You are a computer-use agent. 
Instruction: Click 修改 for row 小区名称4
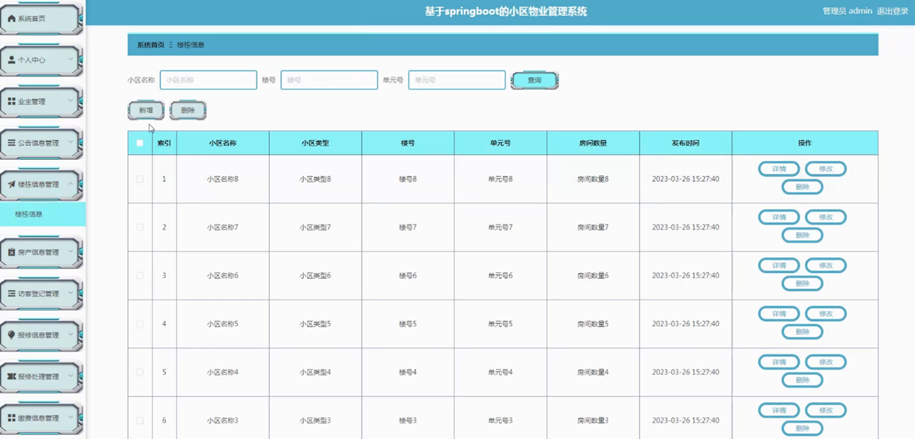pyautogui.click(x=826, y=362)
